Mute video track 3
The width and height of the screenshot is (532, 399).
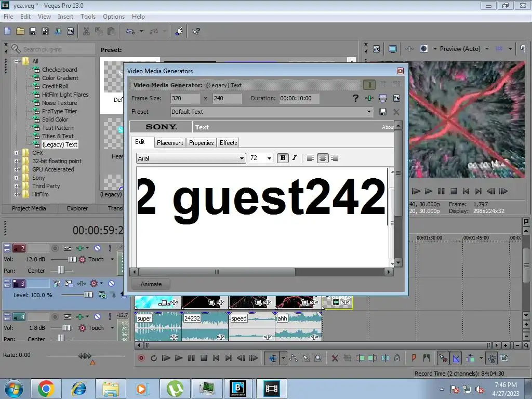[x=111, y=283]
